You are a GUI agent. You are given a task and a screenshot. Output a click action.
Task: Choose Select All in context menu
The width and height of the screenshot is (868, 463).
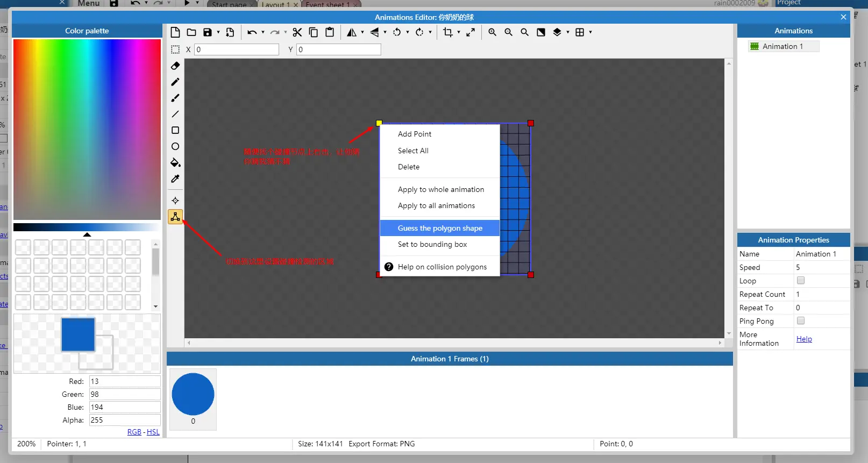(440, 151)
